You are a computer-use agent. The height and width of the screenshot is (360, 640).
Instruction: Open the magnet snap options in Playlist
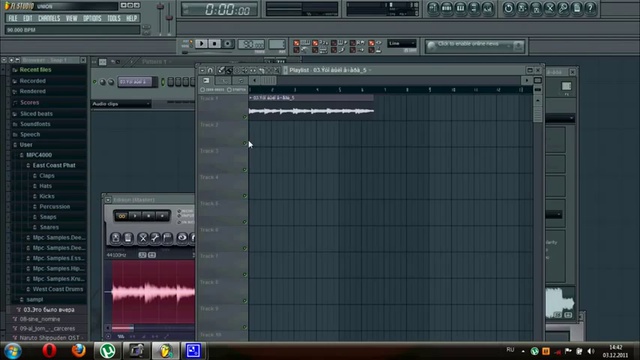[x=210, y=70]
